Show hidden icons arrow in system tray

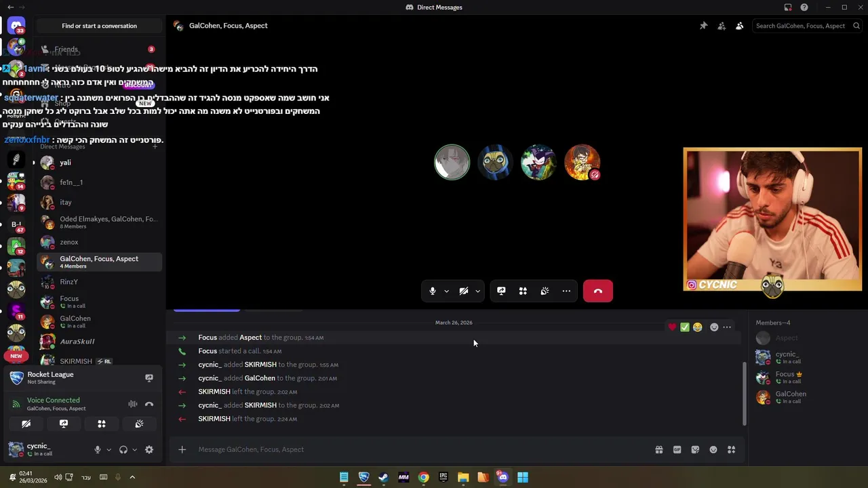pyautogui.click(x=132, y=477)
